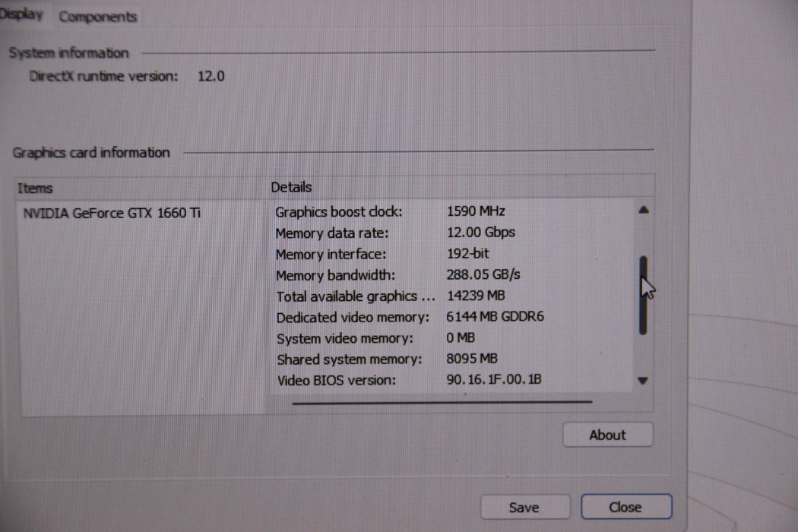Click the details scroll down arrow
798x532 pixels.
coord(643,380)
